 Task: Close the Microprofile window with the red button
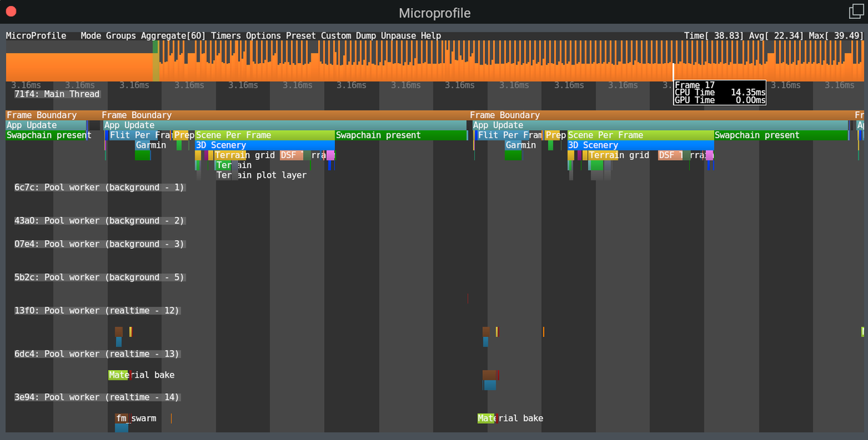pos(11,12)
